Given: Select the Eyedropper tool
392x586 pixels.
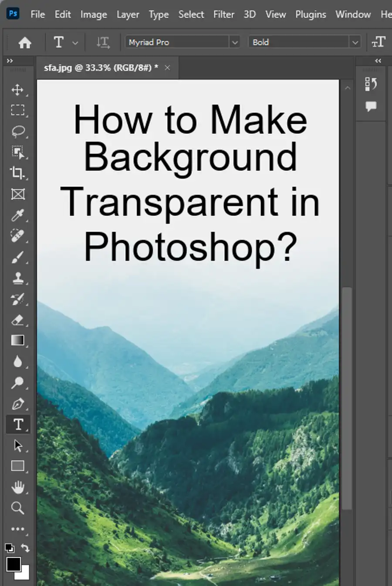Looking at the screenshot, I should (17, 215).
